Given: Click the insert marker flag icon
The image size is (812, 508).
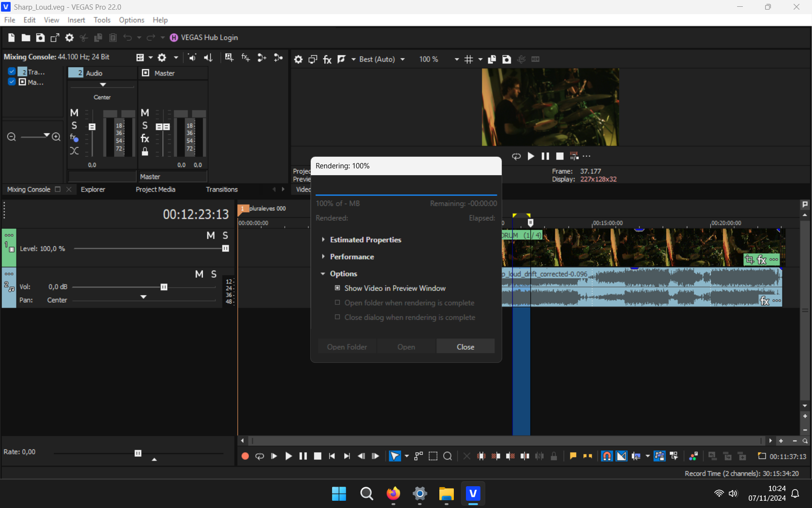Looking at the screenshot, I should click(x=573, y=456).
